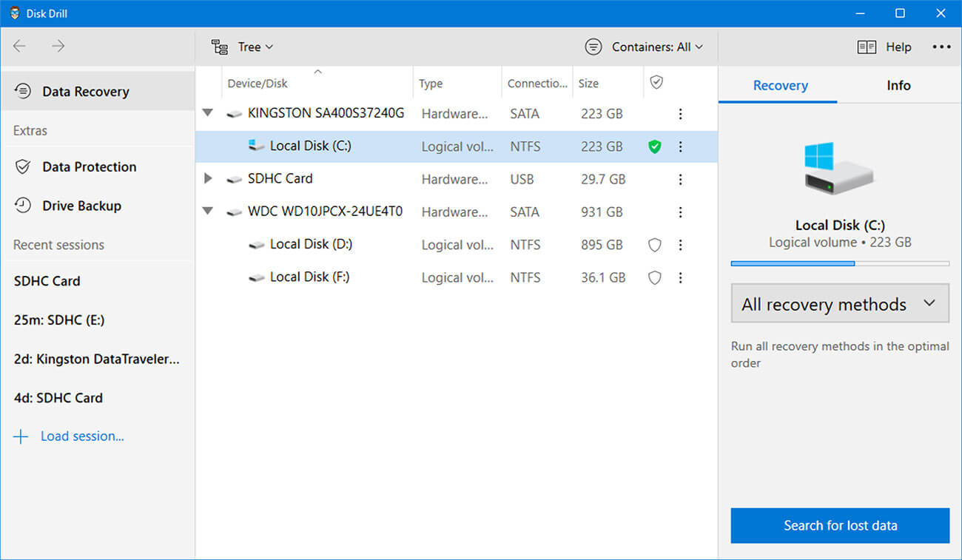
Task: Open recent session 2d: Kingston DataTraveler
Action: pos(97,360)
